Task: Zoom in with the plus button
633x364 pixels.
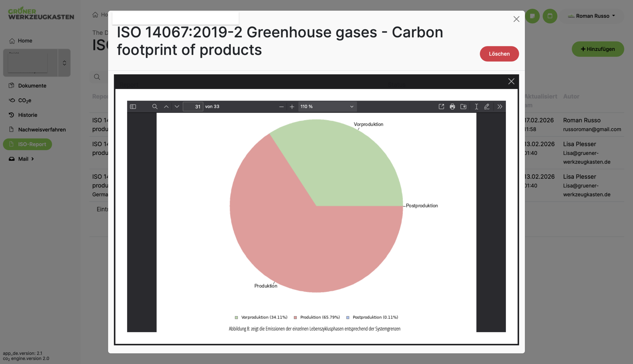Action: click(292, 107)
